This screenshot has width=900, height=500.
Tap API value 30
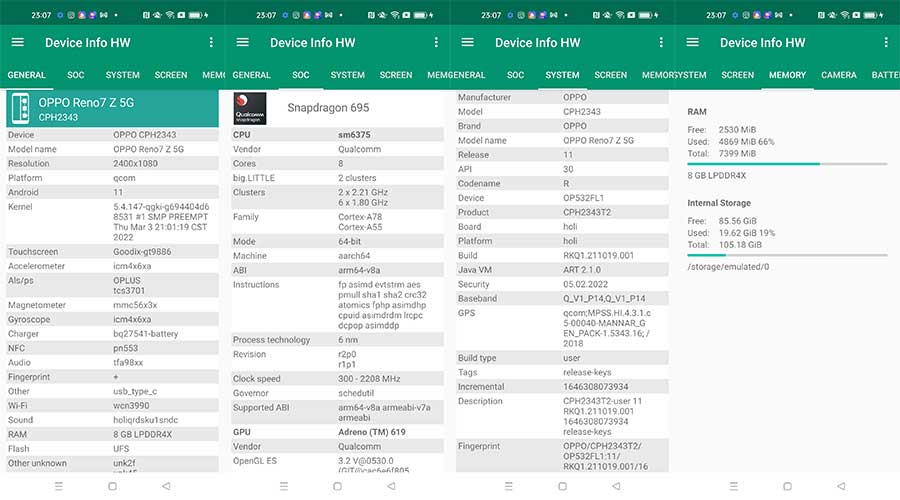pos(568,169)
